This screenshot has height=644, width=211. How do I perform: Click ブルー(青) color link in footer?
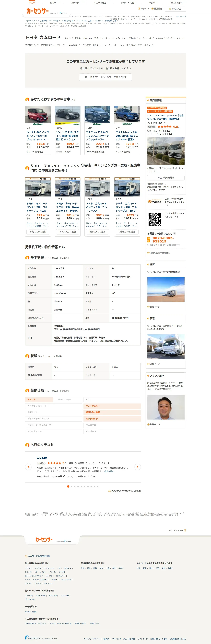tap(29, 596)
